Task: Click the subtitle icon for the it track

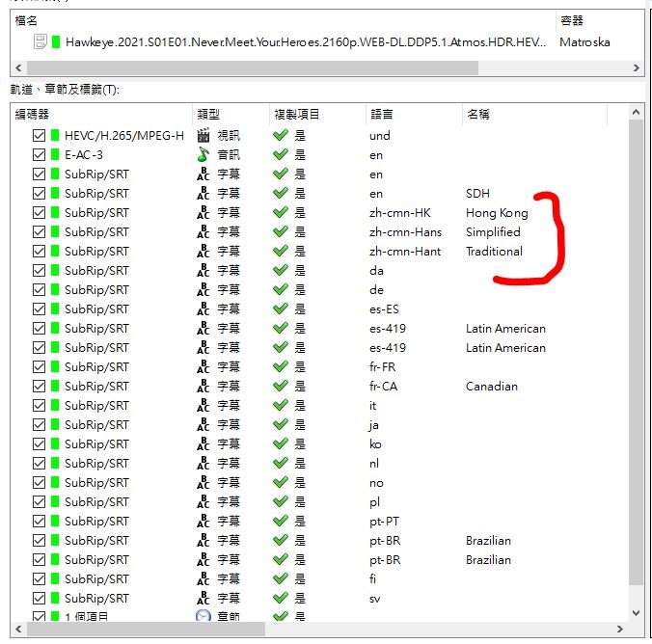Action: (x=203, y=405)
